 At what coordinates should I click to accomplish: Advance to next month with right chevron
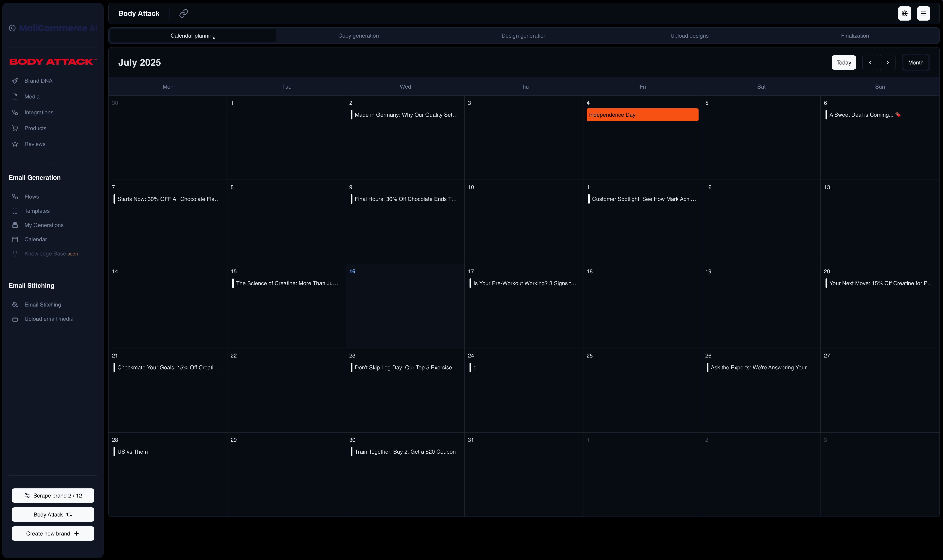[887, 63]
